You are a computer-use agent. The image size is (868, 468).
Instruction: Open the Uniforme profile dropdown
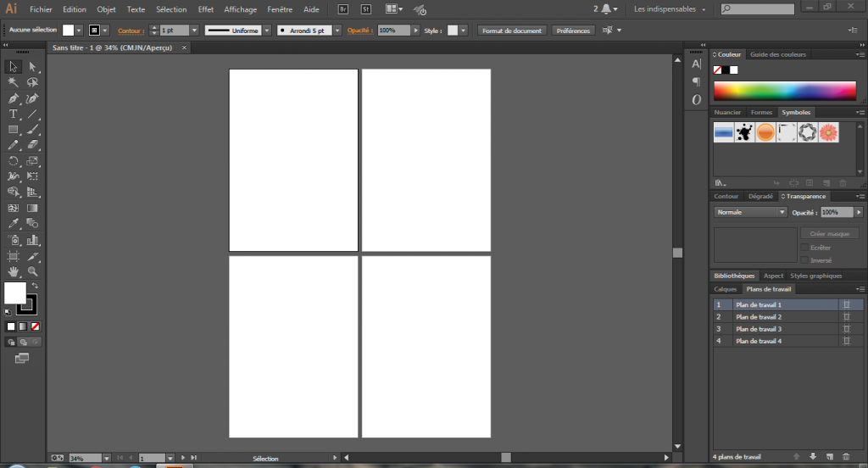click(x=267, y=31)
